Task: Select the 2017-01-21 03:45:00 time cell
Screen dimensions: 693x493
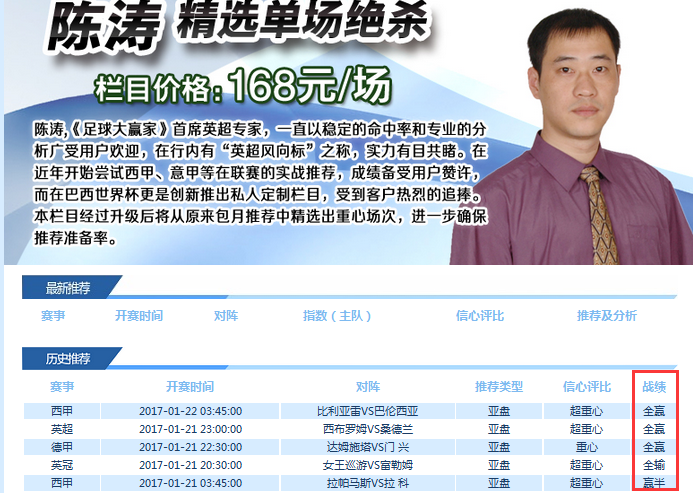Action: tap(190, 483)
